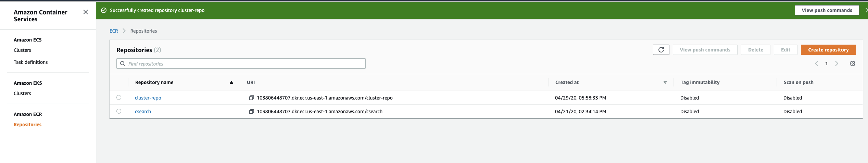Click the Repositories (2) table heading
The image size is (868, 163).
[x=139, y=50]
